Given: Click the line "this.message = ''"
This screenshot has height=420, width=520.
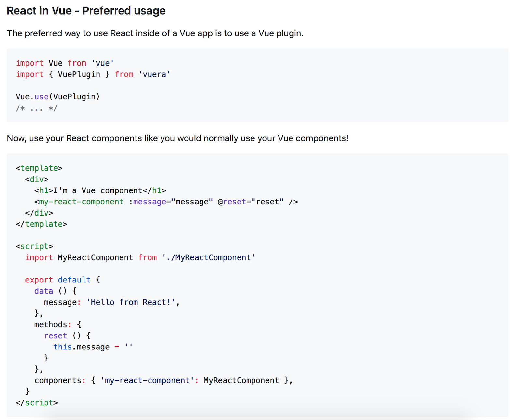Looking at the screenshot, I should coord(93,347).
